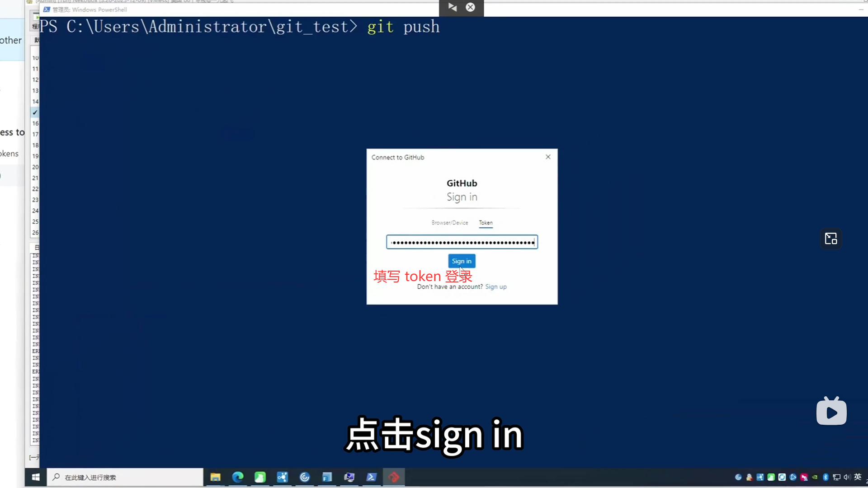This screenshot has height=488, width=868.
Task: Click the token password input field
Action: (x=462, y=242)
